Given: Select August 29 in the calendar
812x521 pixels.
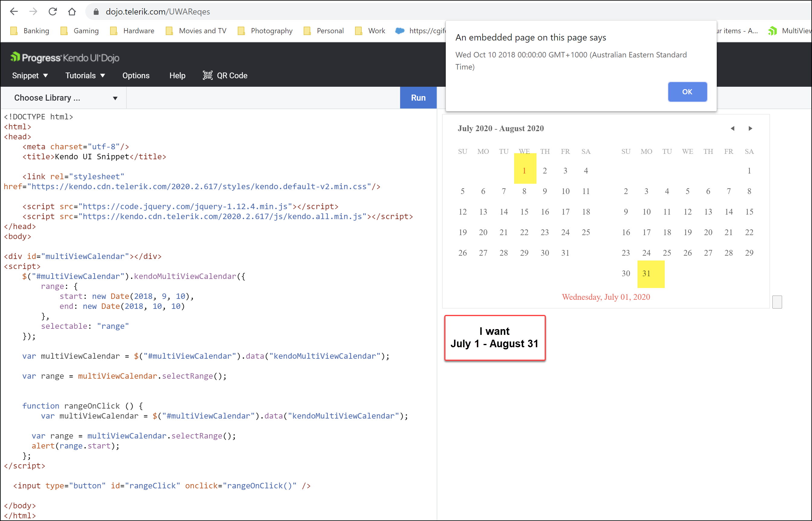Looking at the screenshot, I should (749, 253).
